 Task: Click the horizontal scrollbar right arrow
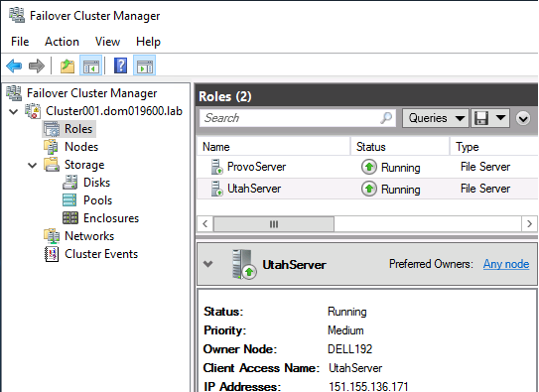(529, 224)
